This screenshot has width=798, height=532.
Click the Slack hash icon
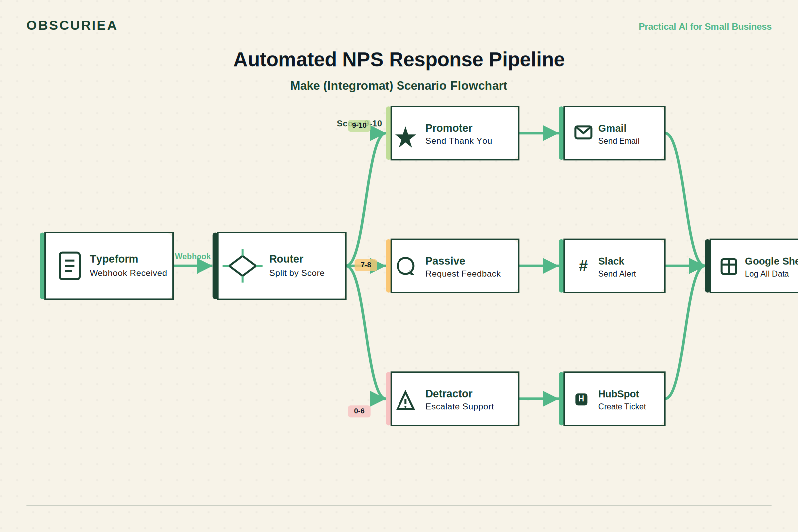(x=583, y=266)
